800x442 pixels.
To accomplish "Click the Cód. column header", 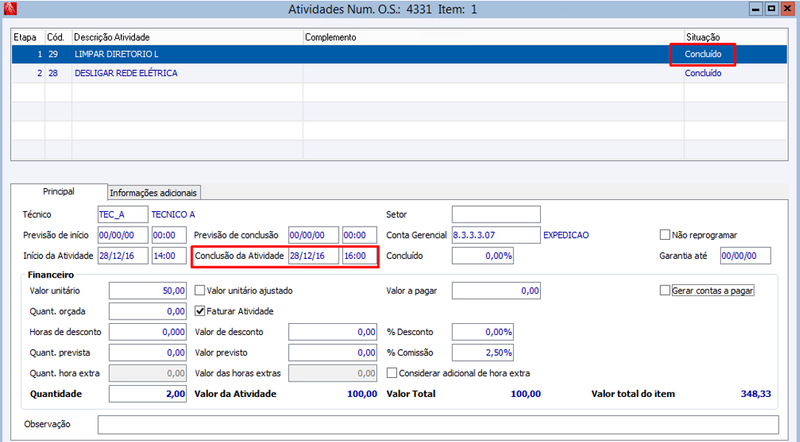I will (58, 37).
